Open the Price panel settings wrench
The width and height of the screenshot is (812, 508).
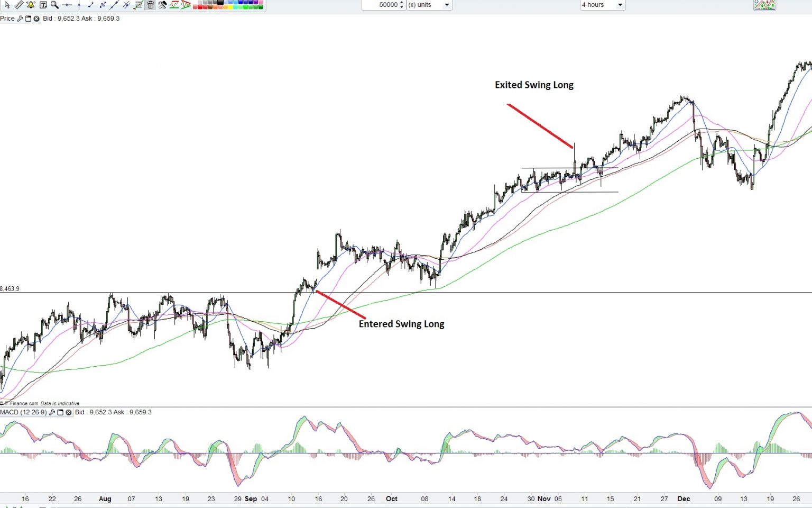click(20, 19)
